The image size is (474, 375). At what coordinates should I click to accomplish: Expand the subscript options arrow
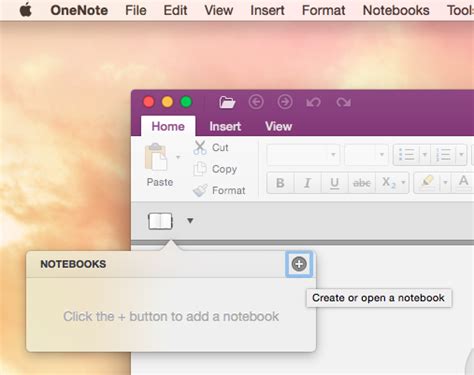coord(403,183)
